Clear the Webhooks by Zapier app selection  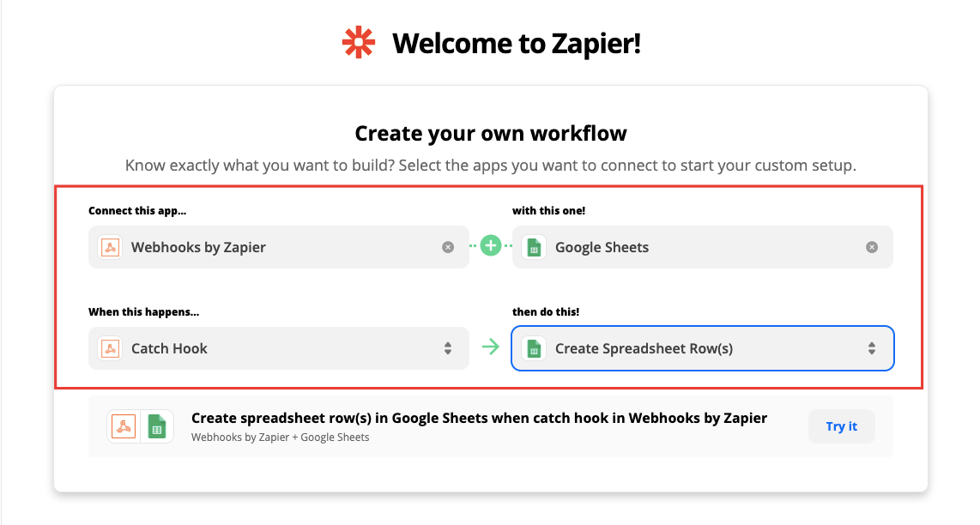point(448,248)
